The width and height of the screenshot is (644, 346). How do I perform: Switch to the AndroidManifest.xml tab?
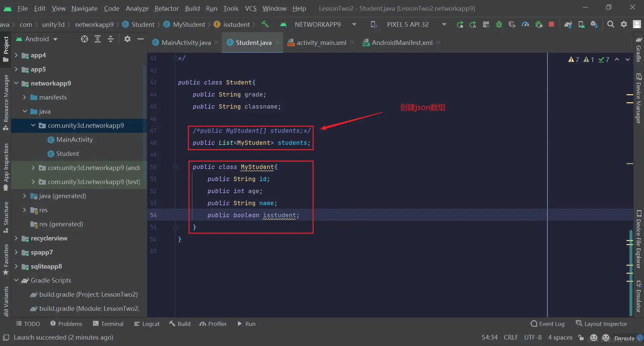click(402, 43)
